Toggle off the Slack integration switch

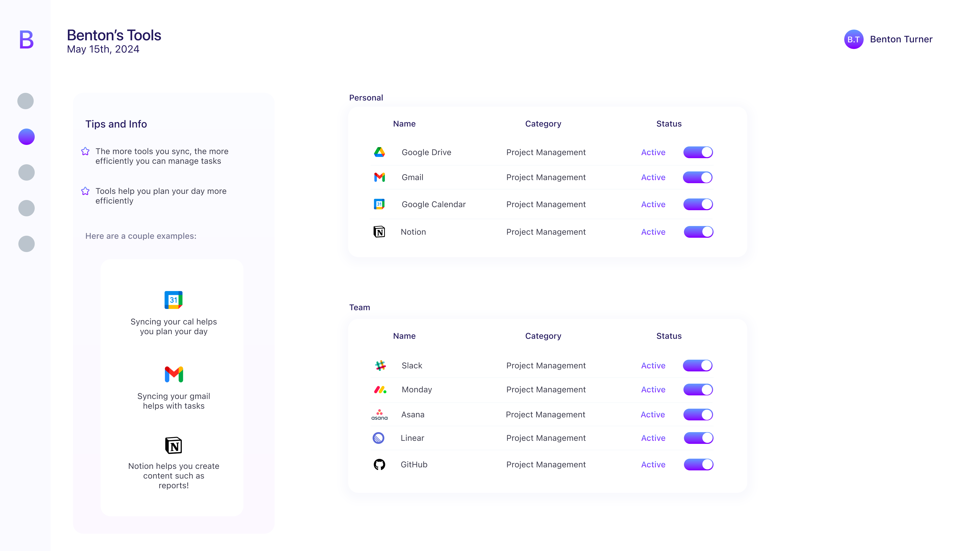pos(698,366)
